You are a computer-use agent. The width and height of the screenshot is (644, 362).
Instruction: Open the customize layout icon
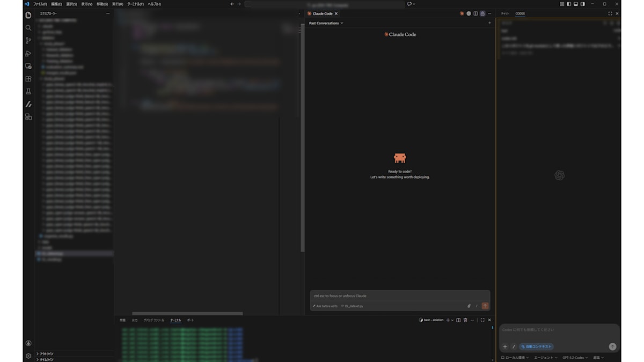click(x=562, y=4)
